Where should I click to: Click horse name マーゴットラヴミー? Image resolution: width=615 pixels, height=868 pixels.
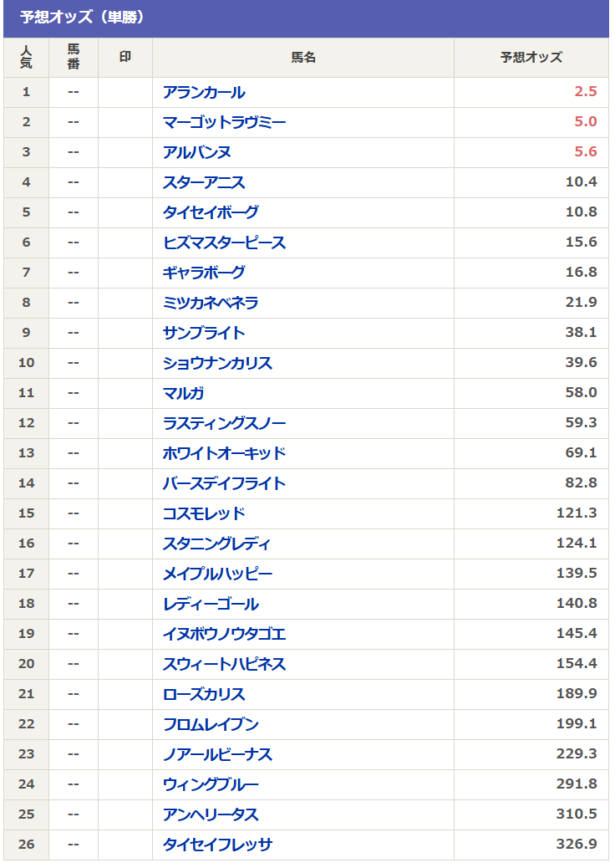coord(224,122)
